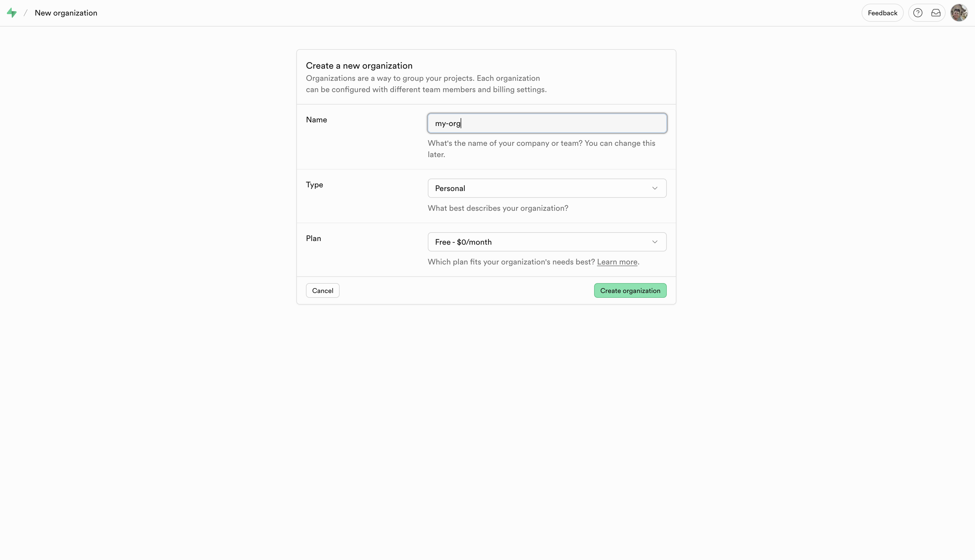Click the Feedback button
Viewport: 975px width, 560px height.
pyautogui.click(x=882, y=12)
